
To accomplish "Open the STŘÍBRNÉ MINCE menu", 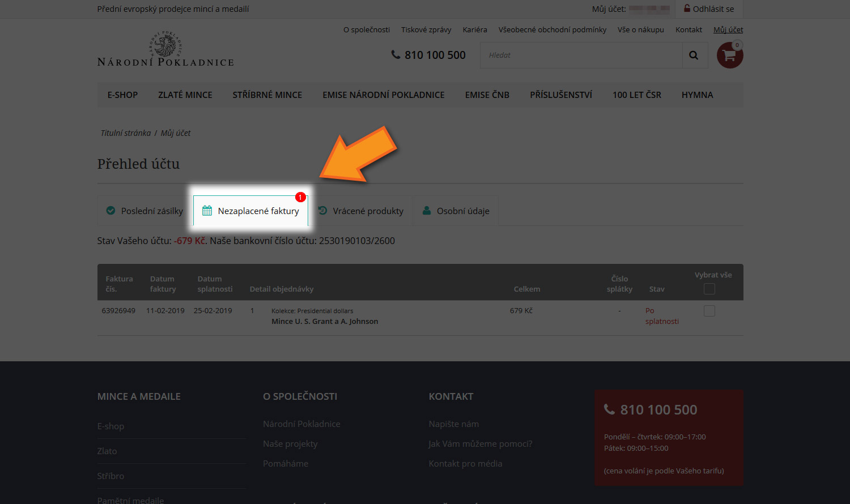I will (x=267, y=95).
